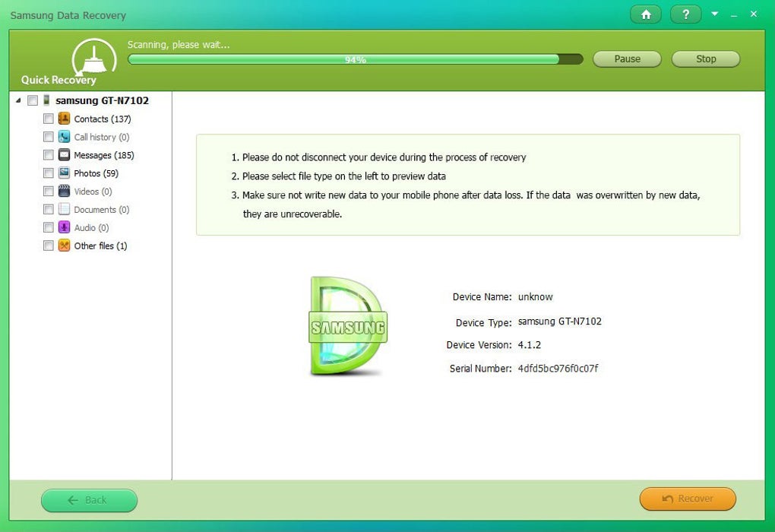
Task: Select the Photos (59) checkbox
Action: tap(49, 173)
